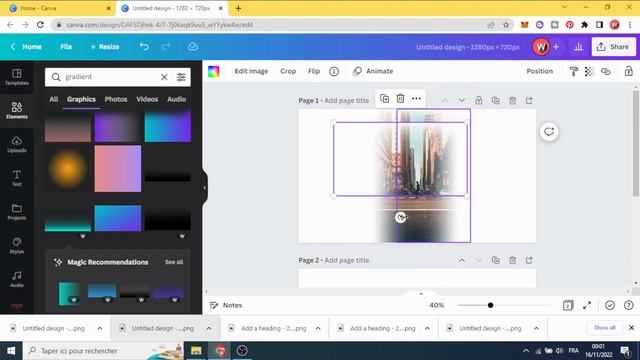Screen dimensions: 640x360
Task: Select the pink to purple gradient graphic
Action: (118, 169)
